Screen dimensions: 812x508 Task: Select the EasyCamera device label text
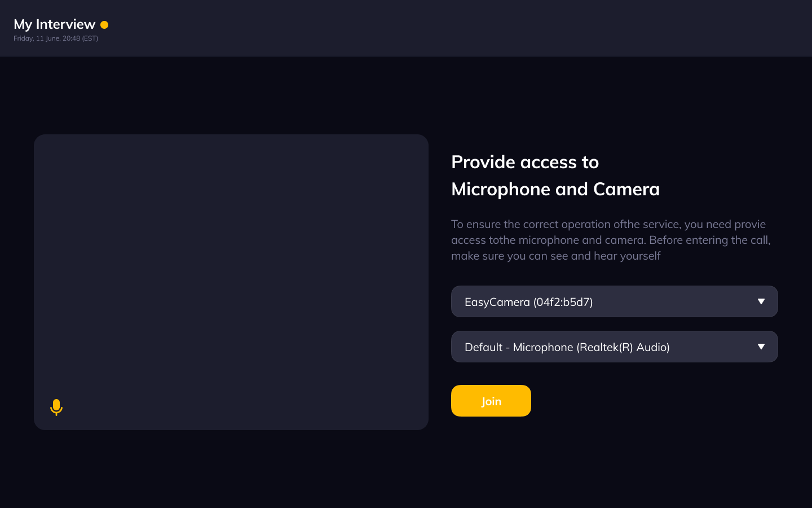pos(528,302)
